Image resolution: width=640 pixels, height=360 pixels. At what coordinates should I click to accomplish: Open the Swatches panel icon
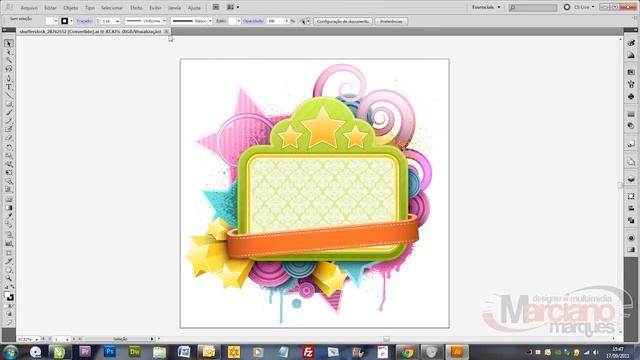(x=631, y=72)
